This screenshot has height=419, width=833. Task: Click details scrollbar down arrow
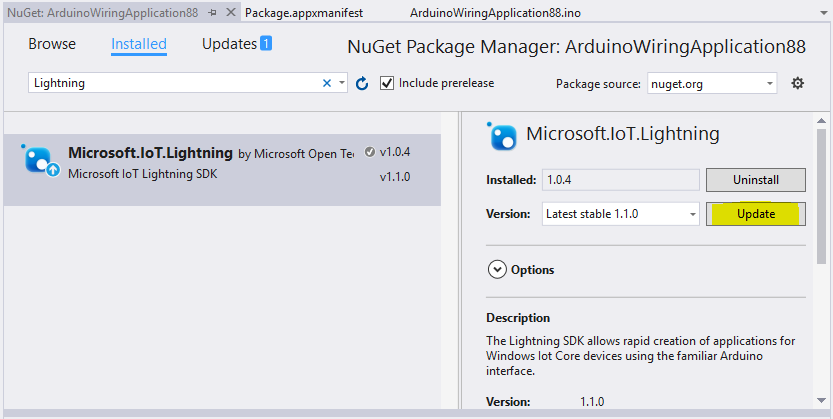pos(821,401)
